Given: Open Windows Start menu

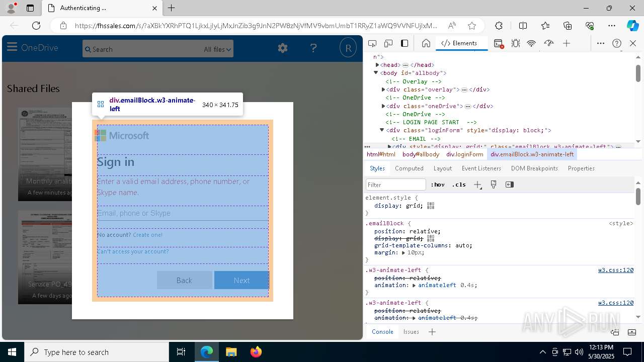Looking at the screenshot, I should pos(12,352).
